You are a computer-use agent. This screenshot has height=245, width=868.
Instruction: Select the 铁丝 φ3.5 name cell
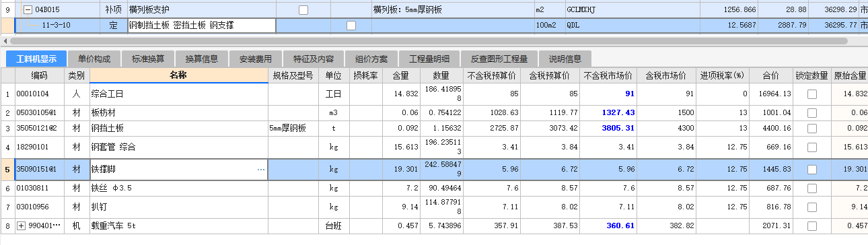[178, 188]
